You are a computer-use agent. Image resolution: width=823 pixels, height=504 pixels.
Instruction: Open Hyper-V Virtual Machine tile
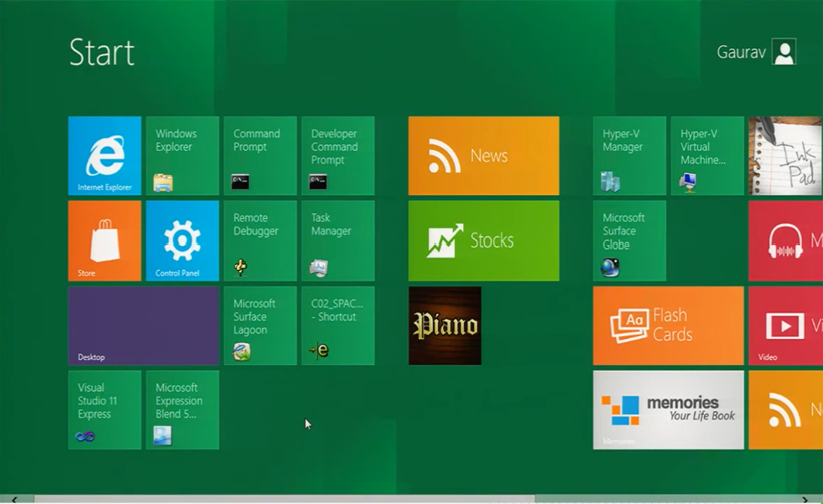[x=707, y=155]
